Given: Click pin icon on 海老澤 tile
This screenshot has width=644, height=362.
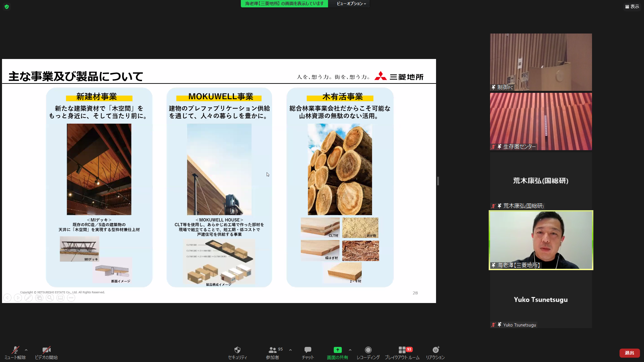Looking at the screenshot, I should click(494, 265).
